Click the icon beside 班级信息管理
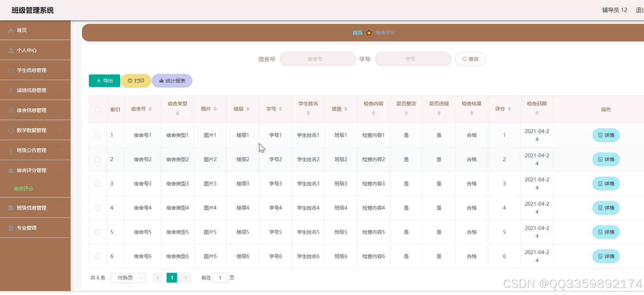The image size is (644, 295). point(11,208)
